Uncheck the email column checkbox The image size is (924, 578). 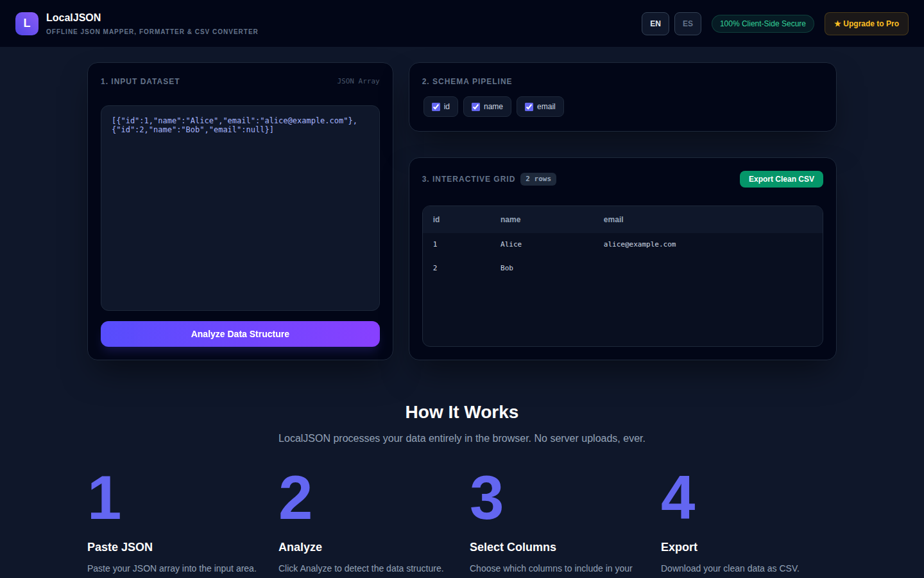pos(529,107)
